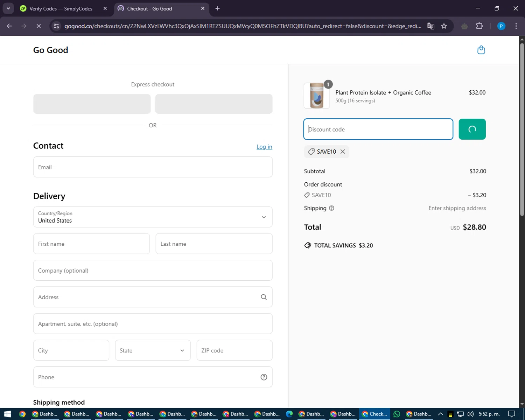The image size is (525, 420).
Task: Focus the Apartment, suite, etc. field
Action: click(153, 324)
